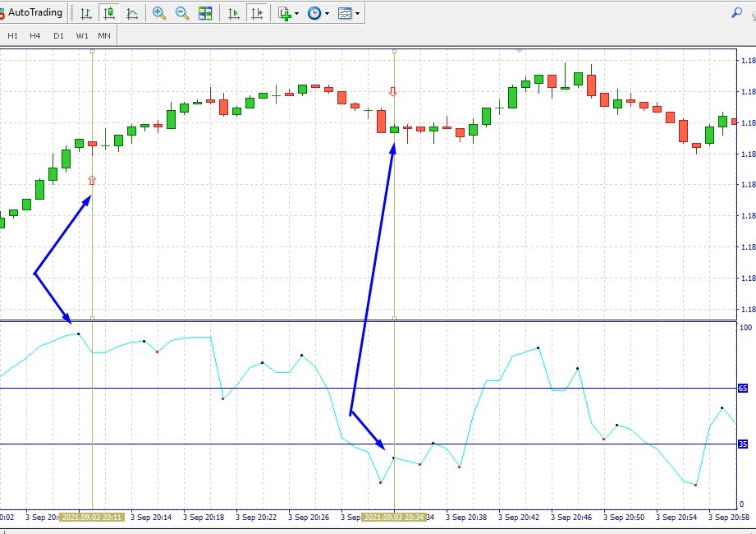
Task: Click the 65 level label
Action: [x=743, y=389]
